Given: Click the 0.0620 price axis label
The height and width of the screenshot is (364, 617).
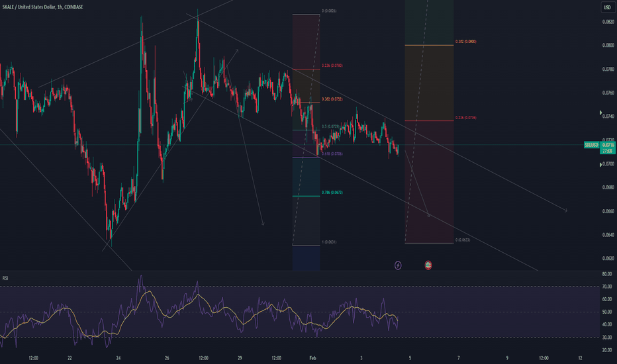Looking at the screenshot, I should 608,259.
